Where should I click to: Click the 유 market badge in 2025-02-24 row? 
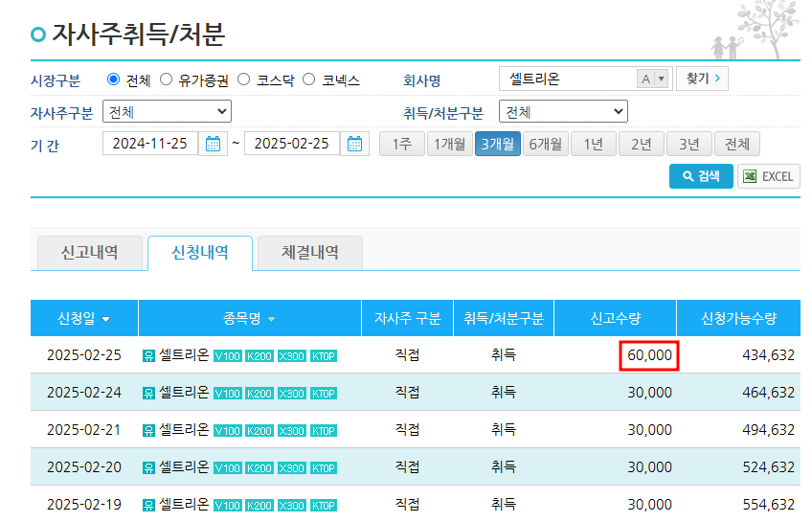[148, 393]
